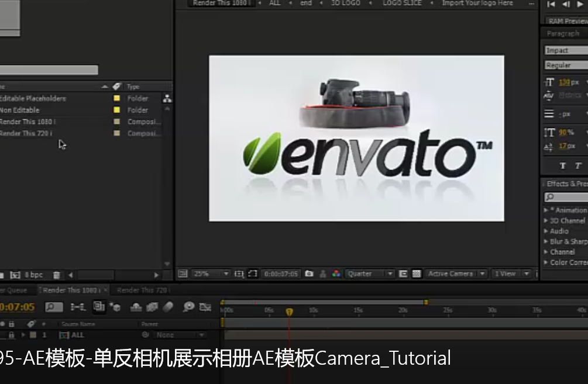The width and height of the screenshot is (588, 384).
Task: Click the timeline layer search field
Action: click(54, 307)
